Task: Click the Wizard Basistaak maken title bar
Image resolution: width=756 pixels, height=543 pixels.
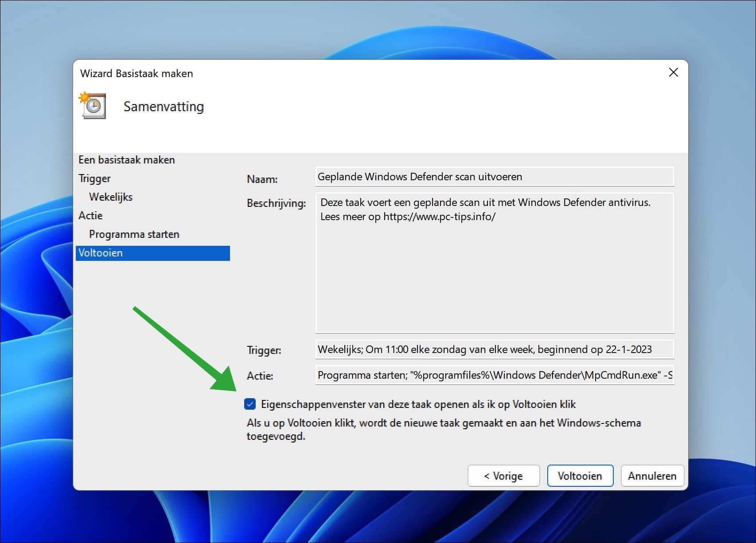Action: coord(136,73)
